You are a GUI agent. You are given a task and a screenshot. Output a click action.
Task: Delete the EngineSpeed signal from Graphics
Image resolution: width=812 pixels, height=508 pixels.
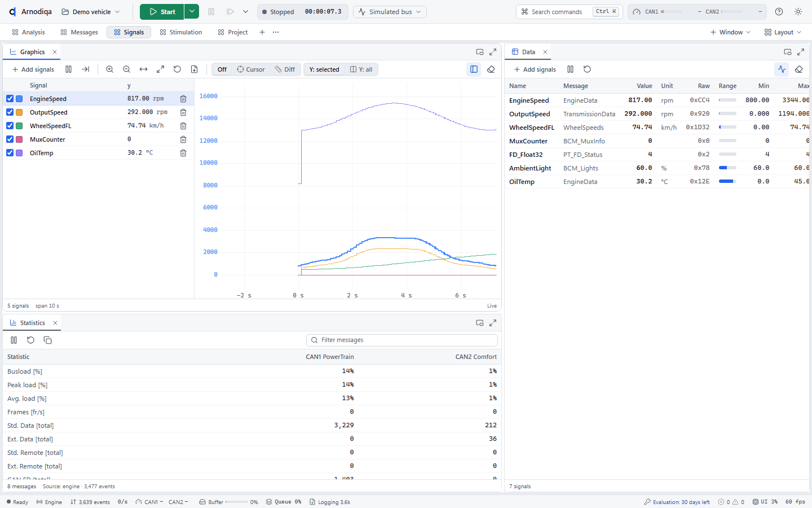[183, 99]
